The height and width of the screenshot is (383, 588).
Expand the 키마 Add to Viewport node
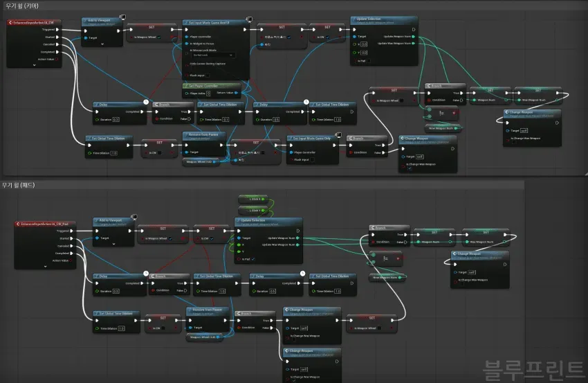tap(102, 44)
